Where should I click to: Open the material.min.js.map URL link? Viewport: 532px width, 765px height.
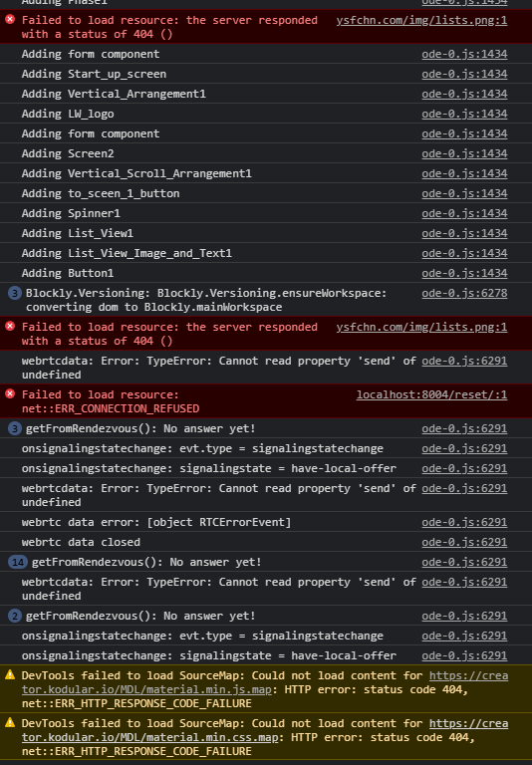[265, 682]
